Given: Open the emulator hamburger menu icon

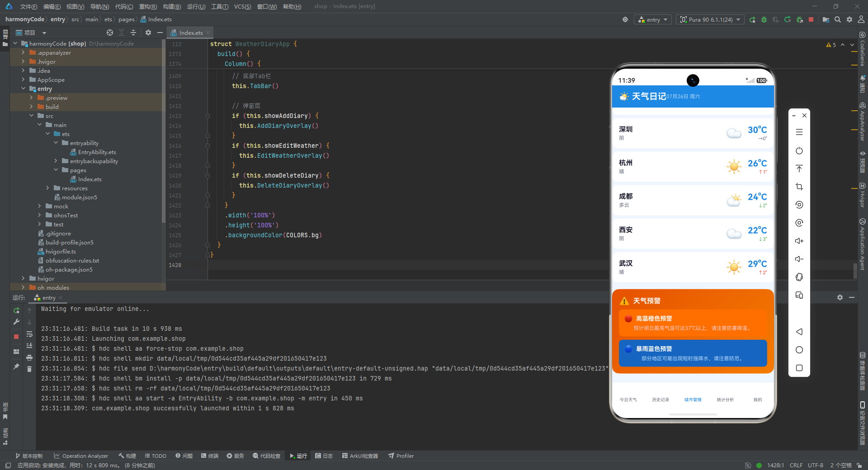Looking at the screenshot, I should pyautogui.click(x=799, y=132).
